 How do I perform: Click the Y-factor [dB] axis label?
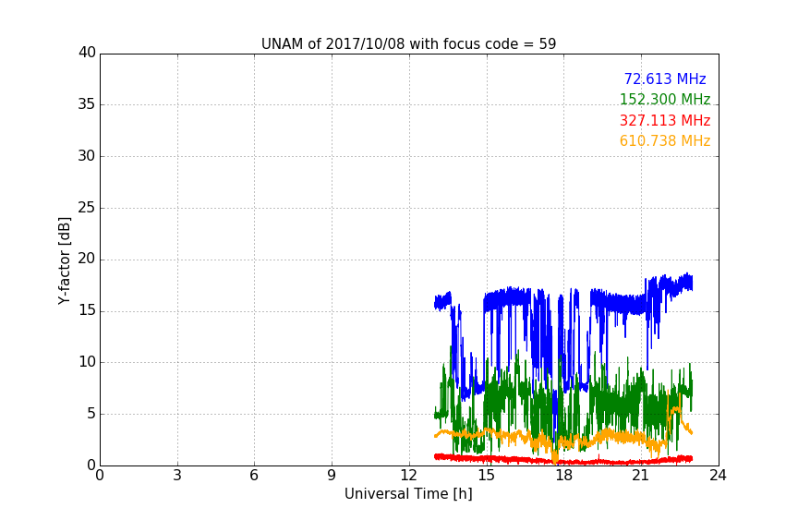(64, 260)
